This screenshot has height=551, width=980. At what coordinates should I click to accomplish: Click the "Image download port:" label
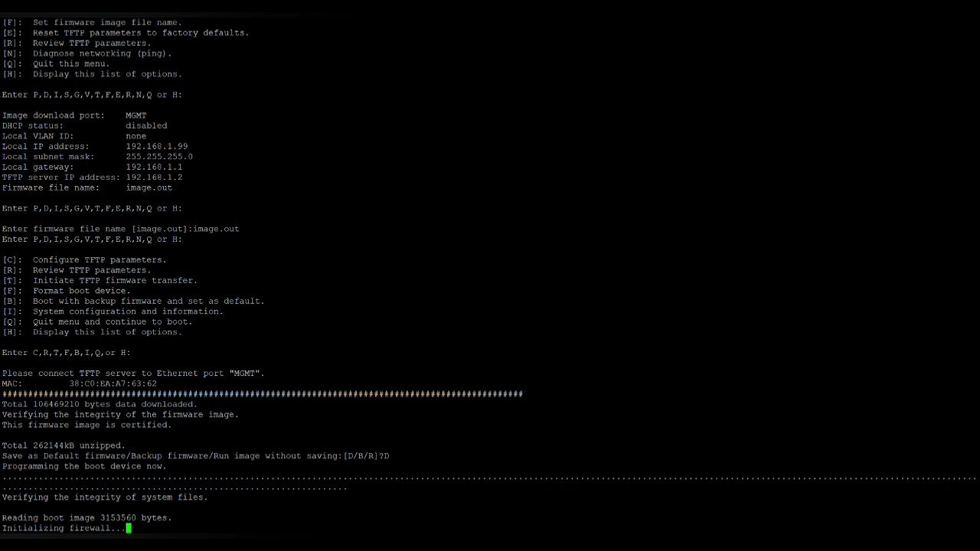click(53, 116)
